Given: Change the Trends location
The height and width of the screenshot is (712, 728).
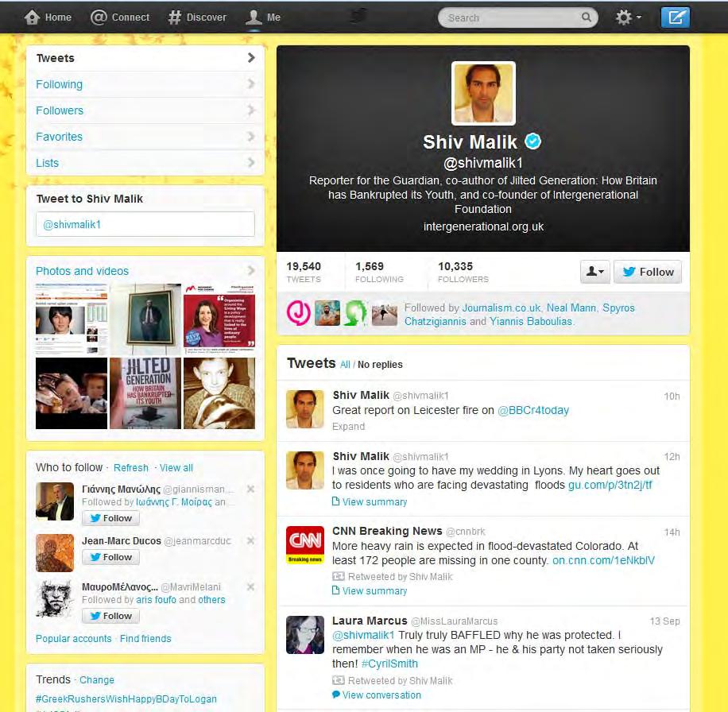Looking at the screenshot, I should [x=97, y=679].
